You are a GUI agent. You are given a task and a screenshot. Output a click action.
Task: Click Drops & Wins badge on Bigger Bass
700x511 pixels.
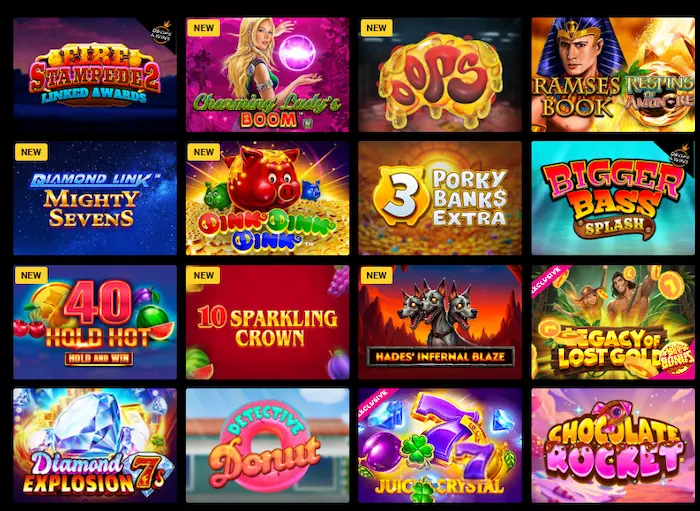click(680, 156)
